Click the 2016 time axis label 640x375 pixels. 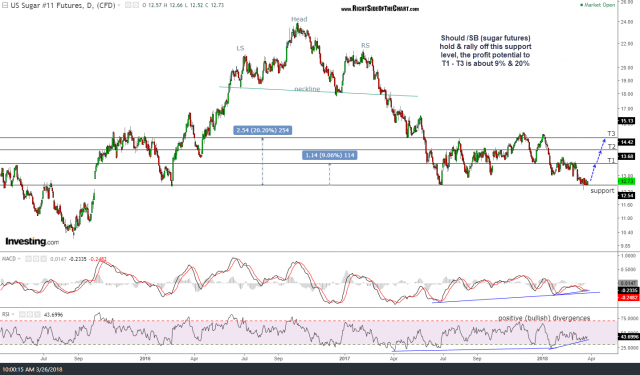pos(145,359)
